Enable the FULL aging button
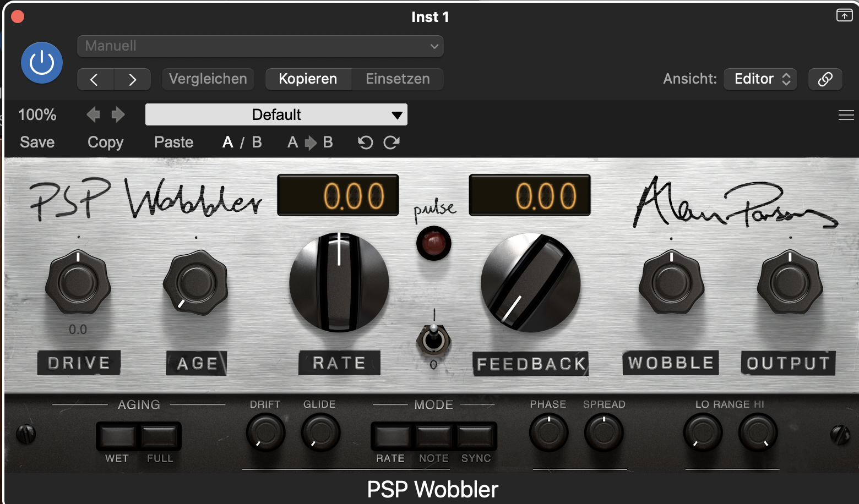 (160, 437)
